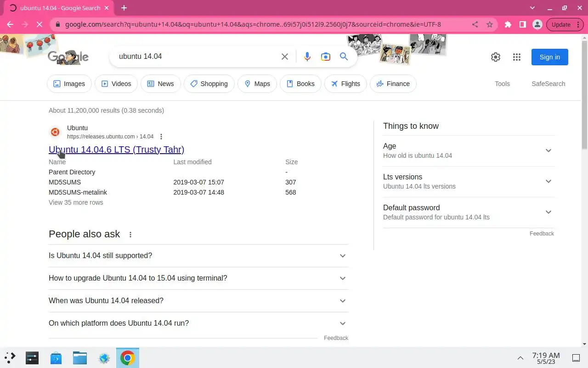Expand Default password topic
Screen dimensions: 588x368
[x=469, y=212]
